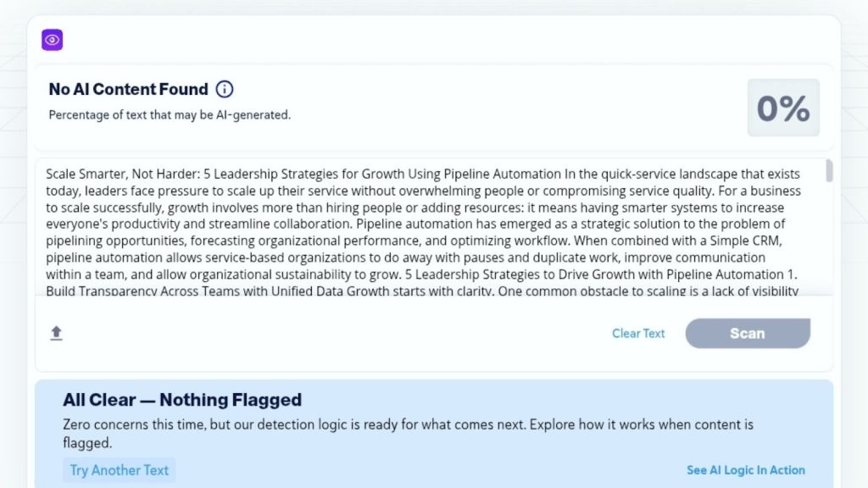
Task: Open the info icon beside No AI Content Found
Action: (225, 89)
